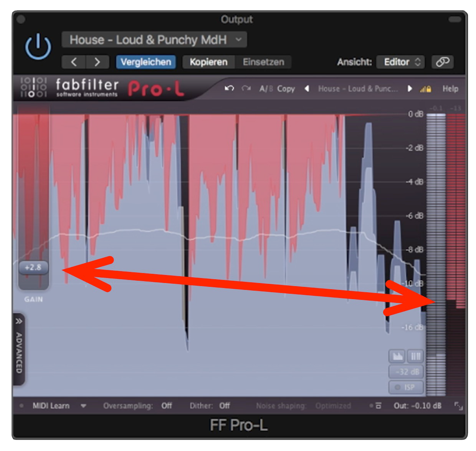The image size is (476, 451).
Task: Click the -32 dB meter scale button
Action: tap(407, 372)
